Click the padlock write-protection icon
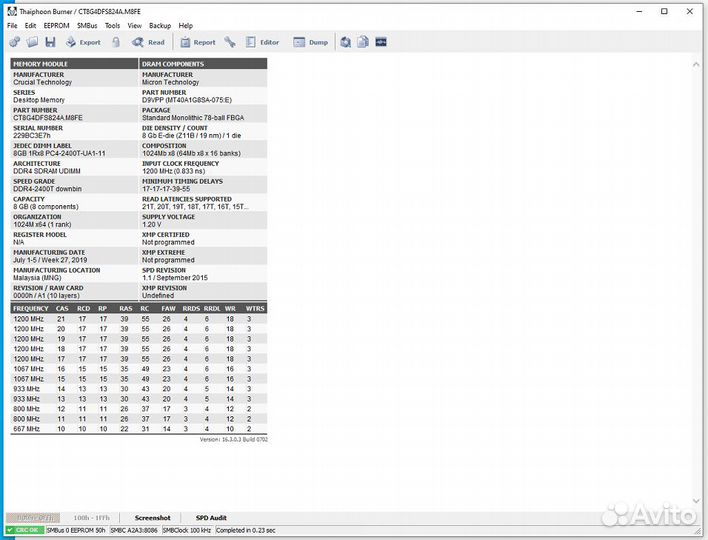The image size is (708, 540). 116,42
